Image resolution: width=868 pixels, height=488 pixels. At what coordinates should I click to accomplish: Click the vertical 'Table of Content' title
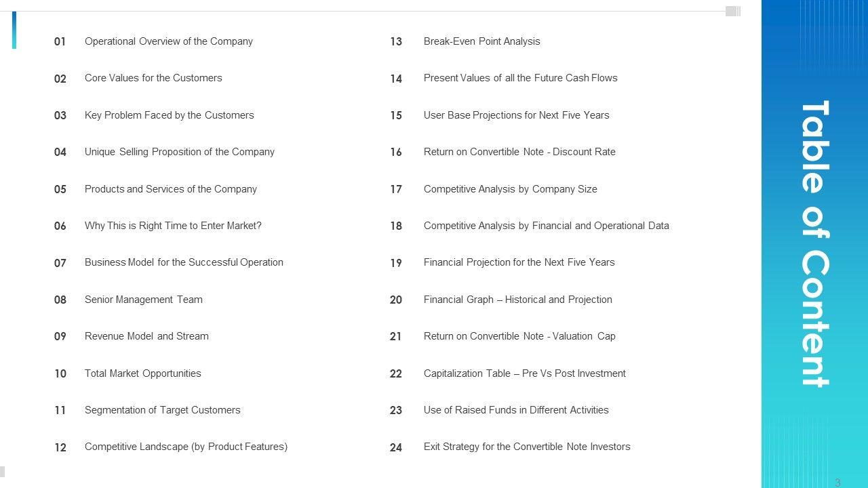(815, 244)
